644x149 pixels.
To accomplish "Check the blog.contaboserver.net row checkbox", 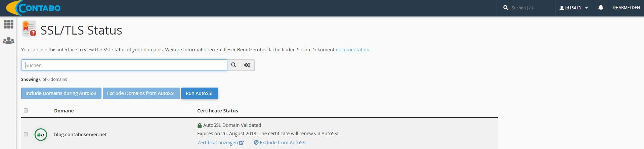I will [x=26, y=134].
